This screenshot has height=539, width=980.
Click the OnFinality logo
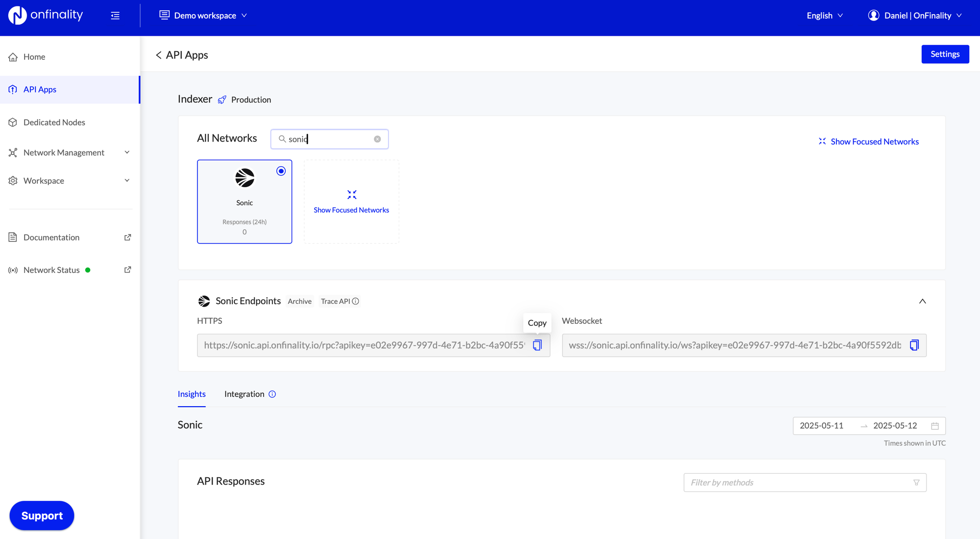45,15
